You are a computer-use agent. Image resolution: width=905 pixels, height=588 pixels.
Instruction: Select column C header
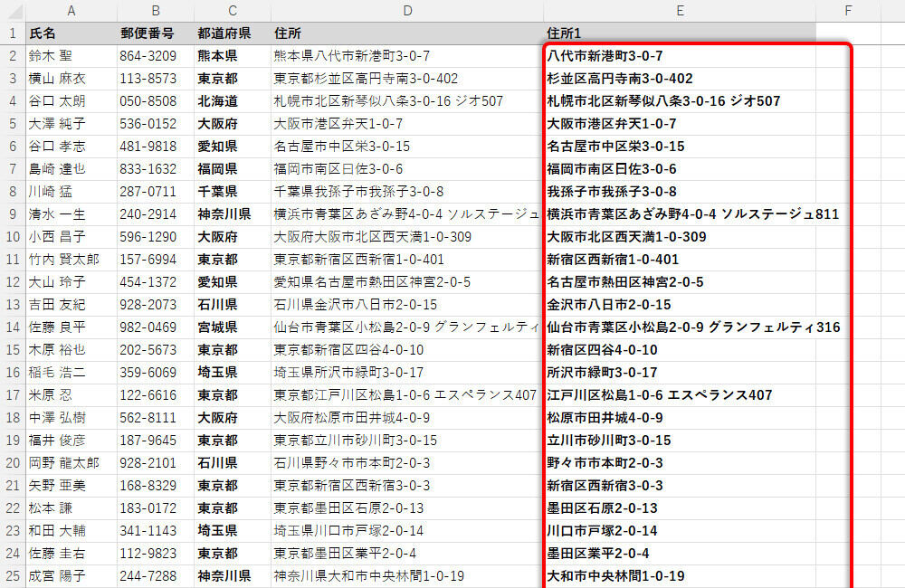[232, 10]
